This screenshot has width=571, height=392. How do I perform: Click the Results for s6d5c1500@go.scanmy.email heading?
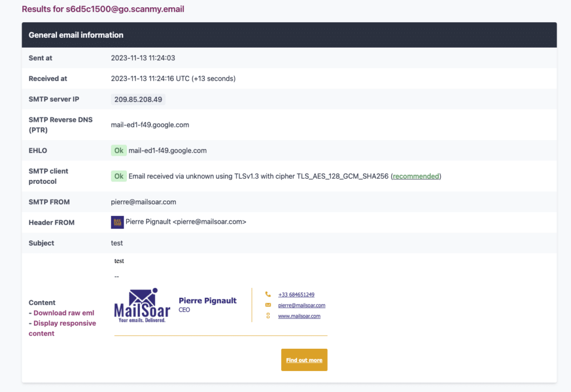103,9
